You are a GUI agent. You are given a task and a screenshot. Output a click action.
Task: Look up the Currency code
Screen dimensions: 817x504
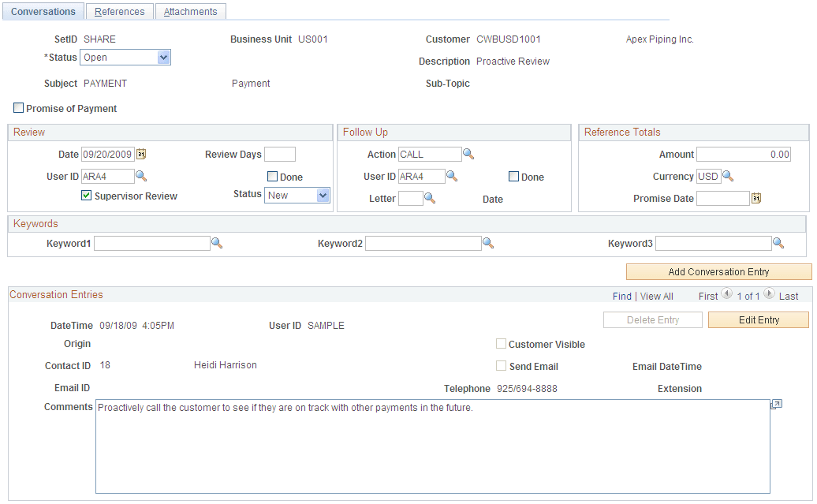(x=728, y=176)
